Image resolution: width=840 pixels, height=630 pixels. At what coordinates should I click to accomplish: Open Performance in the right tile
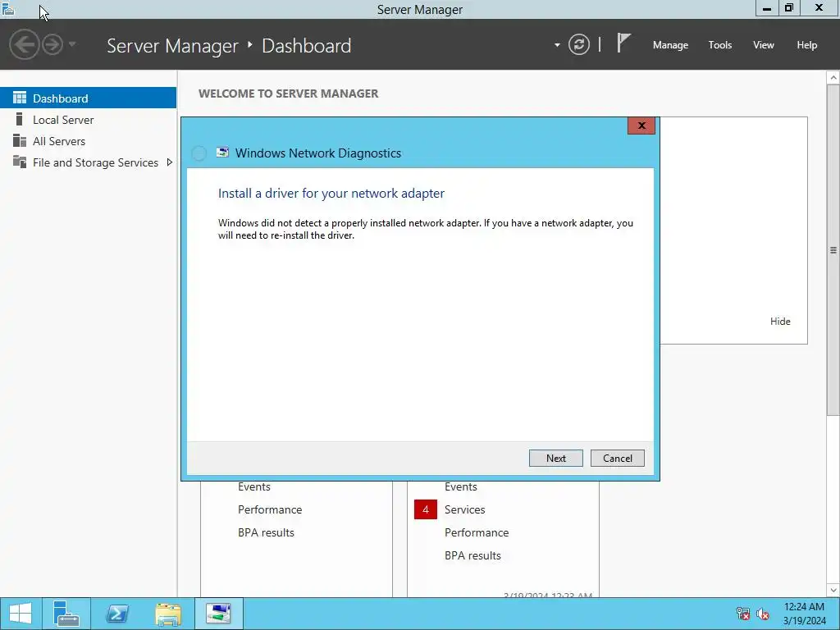click(477, 532)
